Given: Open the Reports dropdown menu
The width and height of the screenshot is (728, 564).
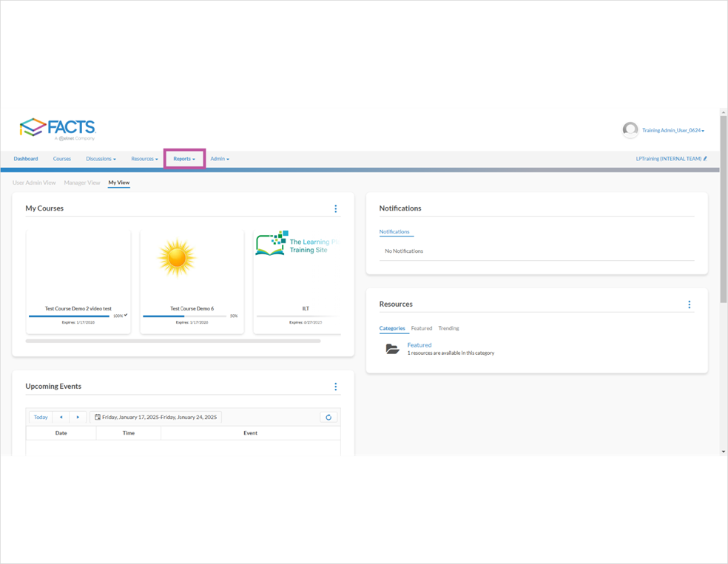Looking at the screenshot, I should [183, 158].
